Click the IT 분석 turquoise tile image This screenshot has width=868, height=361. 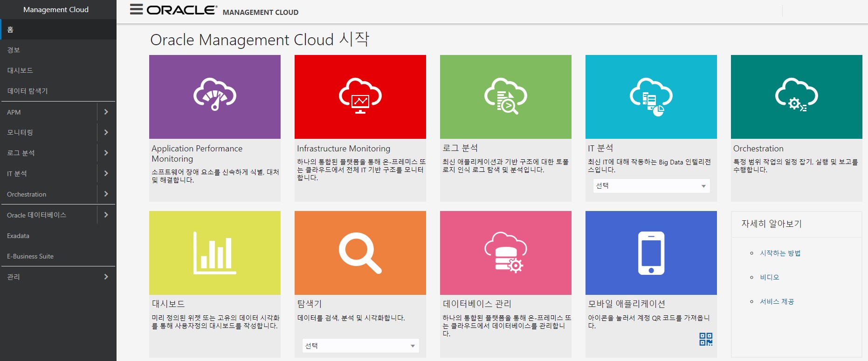point(651,96)
